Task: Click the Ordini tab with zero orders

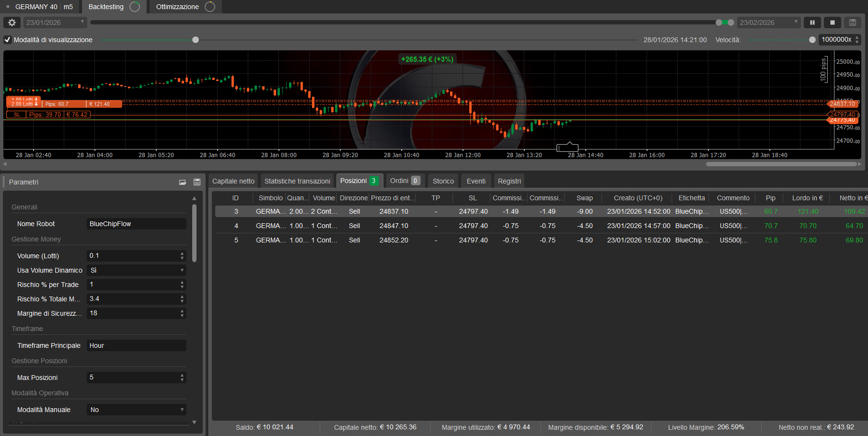Action: pyautogui.click(x=405, y=181)
